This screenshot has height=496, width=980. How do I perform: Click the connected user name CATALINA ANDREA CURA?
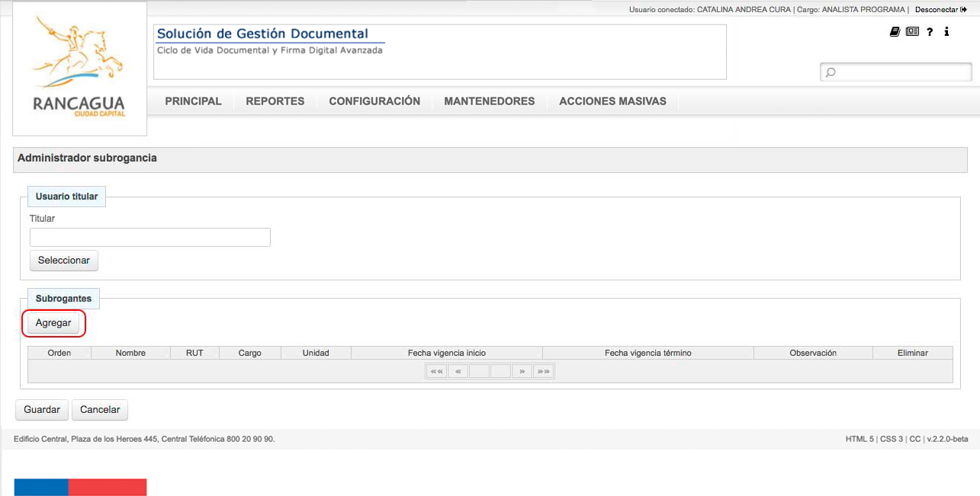pyautogui.click(x=744, y=10)
